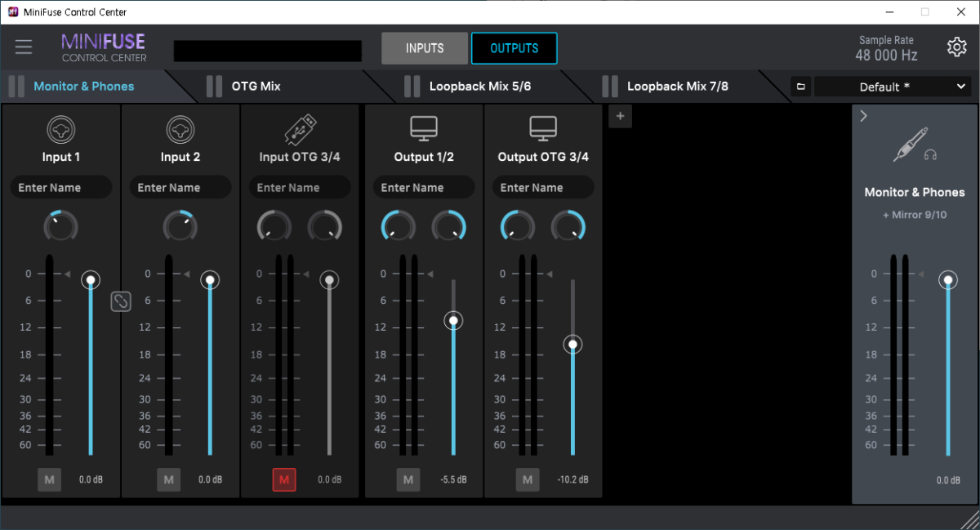Click the Input 1 combo jack icon
Viewport: 980px width, 530px height.
click(61, 130)
